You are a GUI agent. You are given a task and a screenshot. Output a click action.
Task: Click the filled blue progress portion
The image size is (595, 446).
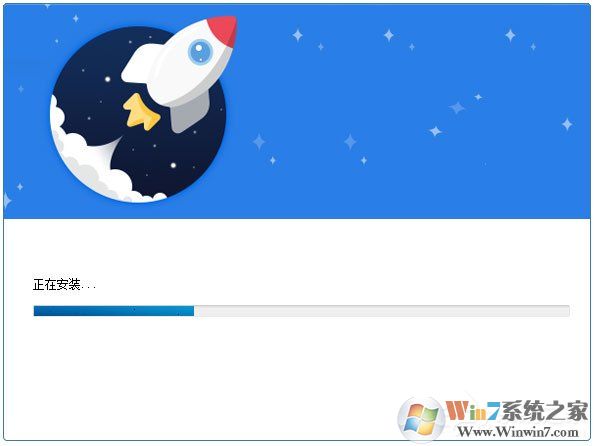pyautogui.click(x=114, y=311)
